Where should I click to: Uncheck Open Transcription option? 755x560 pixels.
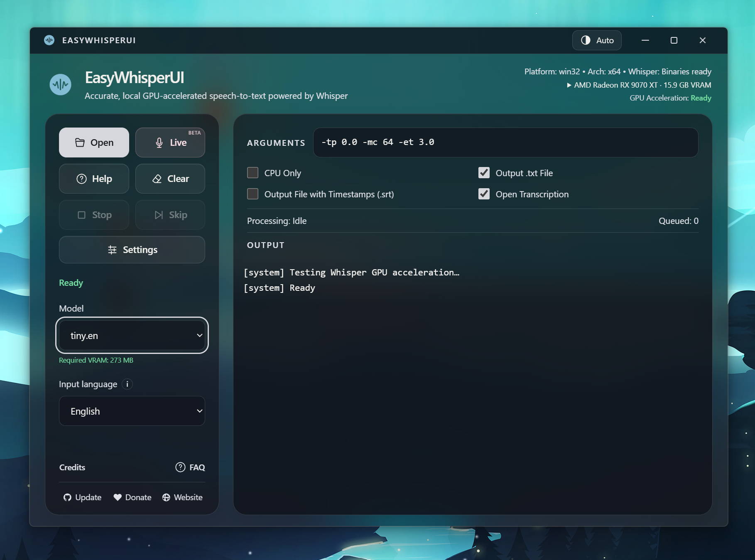tap(484, 194)
